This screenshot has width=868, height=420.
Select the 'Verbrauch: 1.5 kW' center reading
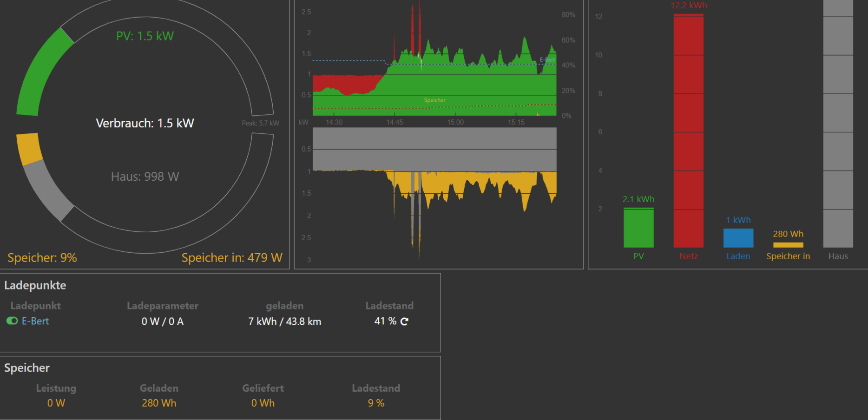(145, 123)
